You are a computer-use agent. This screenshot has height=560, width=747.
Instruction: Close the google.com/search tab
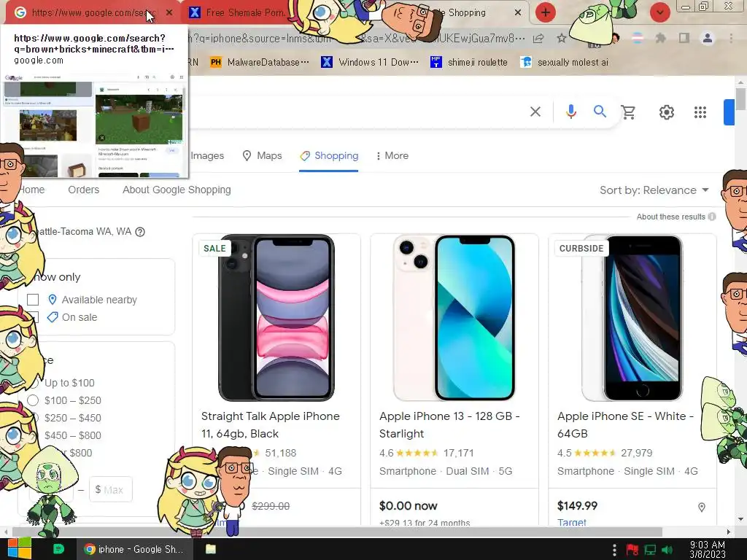[169, 13]
